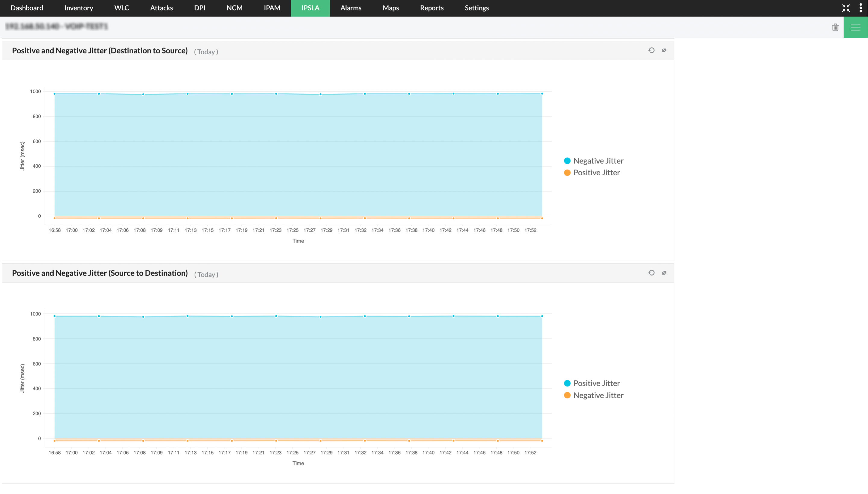The width and height of the screenshot is (868, 494).
Task: Click the expand icon on top jitter chart
Action: 664,50
